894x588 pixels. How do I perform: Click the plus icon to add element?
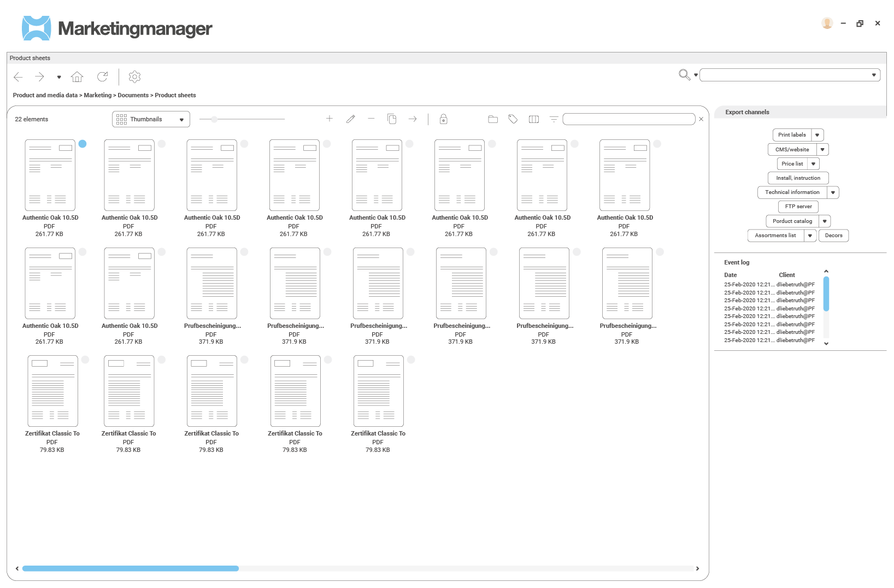tap(330, 119)
